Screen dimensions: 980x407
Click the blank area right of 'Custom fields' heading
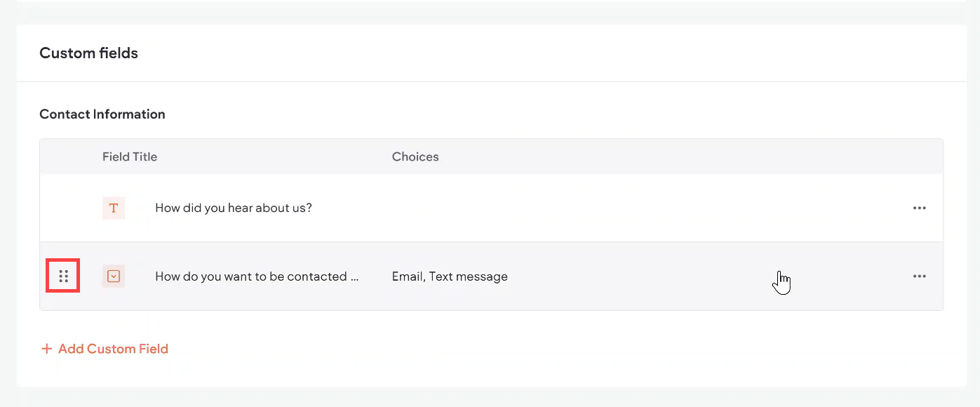click(x=491, y=53)
